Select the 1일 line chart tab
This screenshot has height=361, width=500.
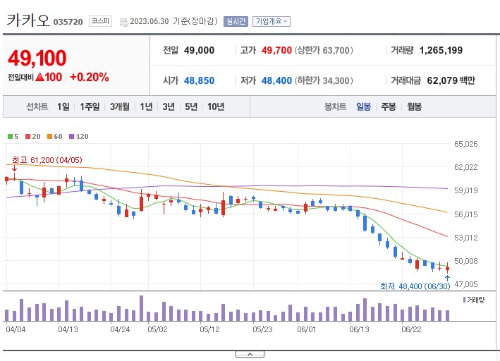pyautogui.click(x=63, y=107)
